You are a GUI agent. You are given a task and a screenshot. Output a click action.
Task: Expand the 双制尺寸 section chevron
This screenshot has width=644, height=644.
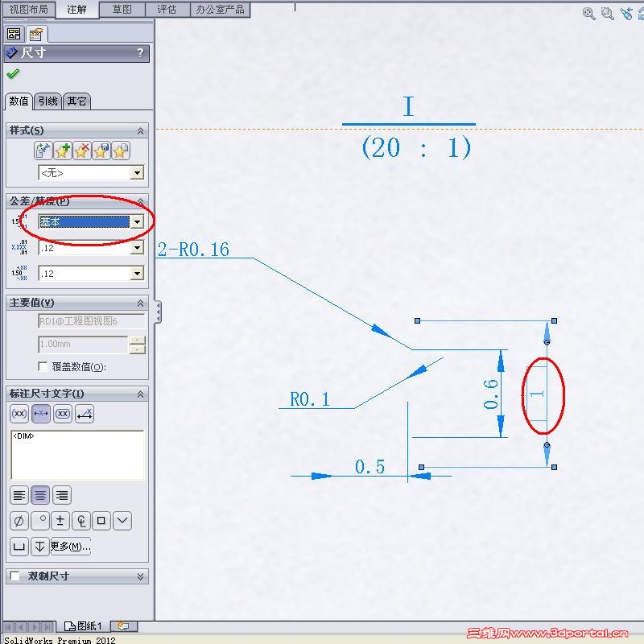[x=140, y=576]
